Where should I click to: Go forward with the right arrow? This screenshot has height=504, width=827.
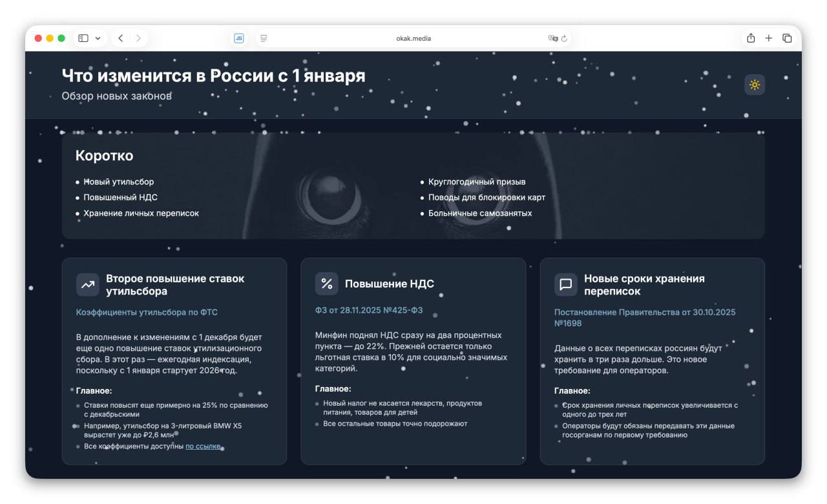point(138,38)
